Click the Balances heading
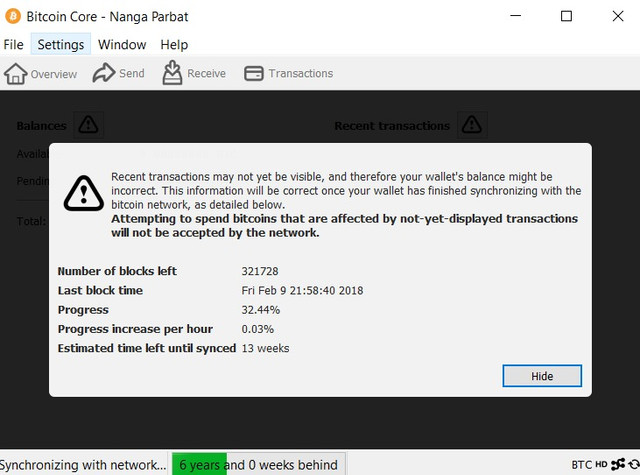 click(x=42, y=126)
